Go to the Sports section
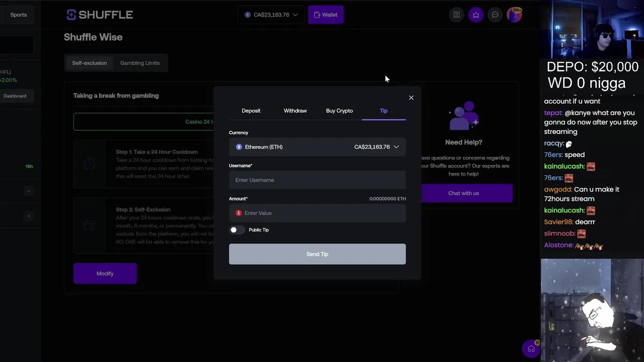 18,15
